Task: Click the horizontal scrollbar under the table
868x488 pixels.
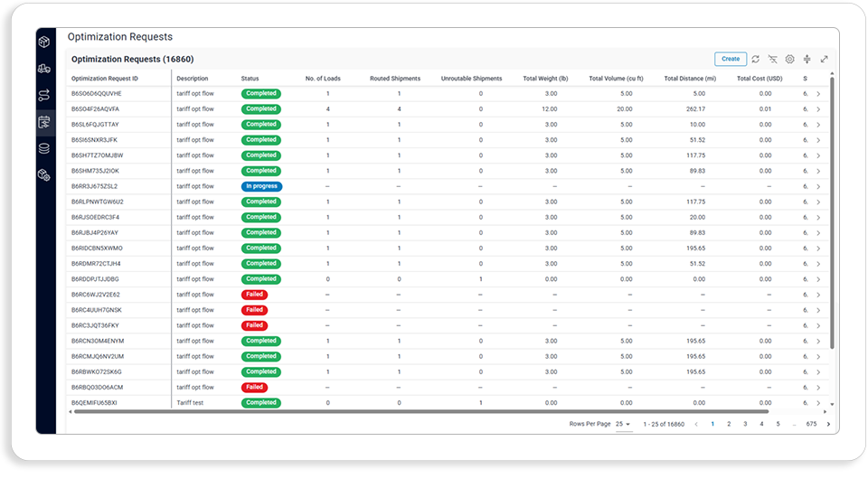Action: pos(421,412)
